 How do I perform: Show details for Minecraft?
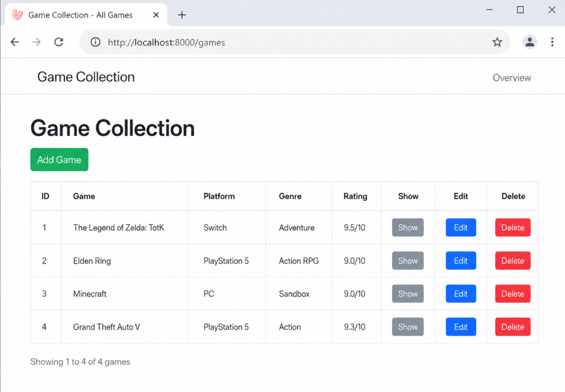(408, 294)
